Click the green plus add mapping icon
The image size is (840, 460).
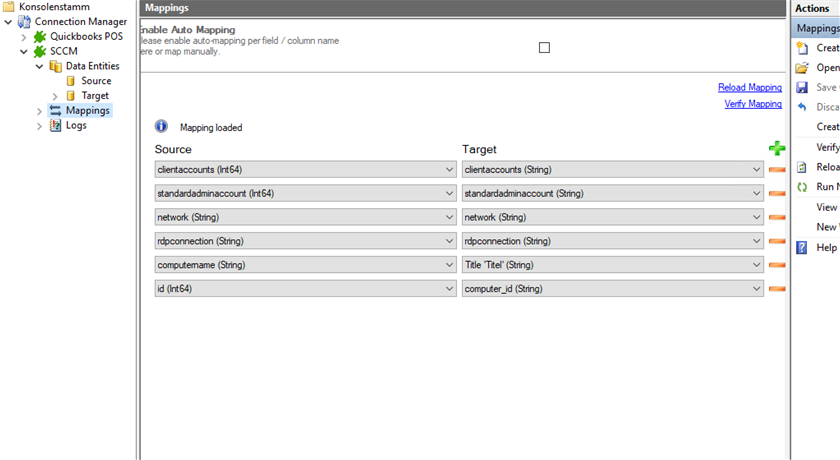[777, 149]
